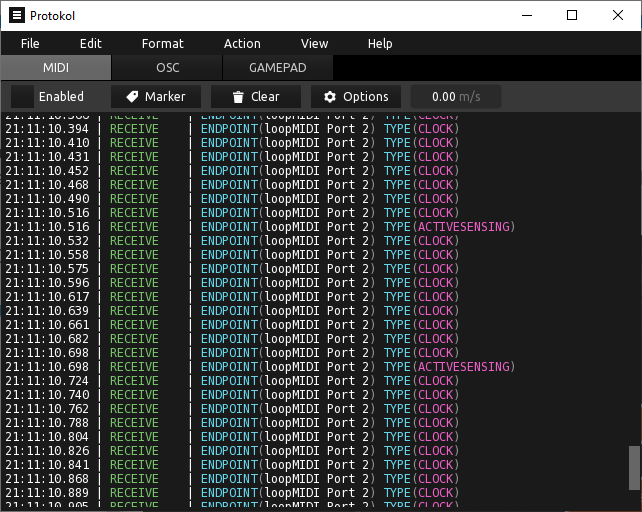Screen dimensions: 642x512
Task: Click the Protokol app icon in title bar
Action: tap(17, 16)
